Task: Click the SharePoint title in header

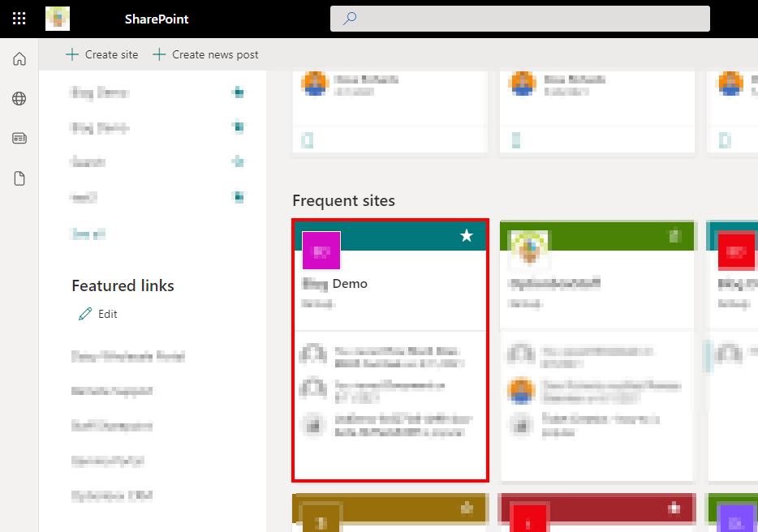Action: 157,19
